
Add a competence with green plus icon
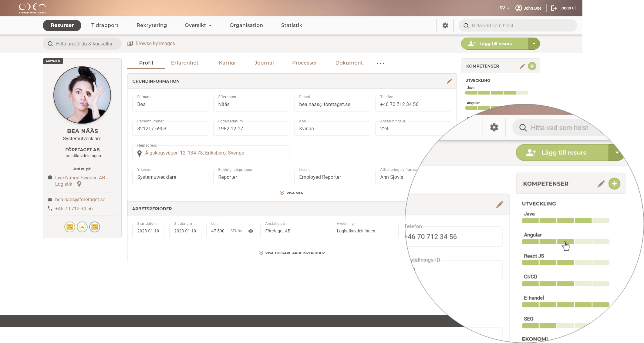click(x=532, y=66)
